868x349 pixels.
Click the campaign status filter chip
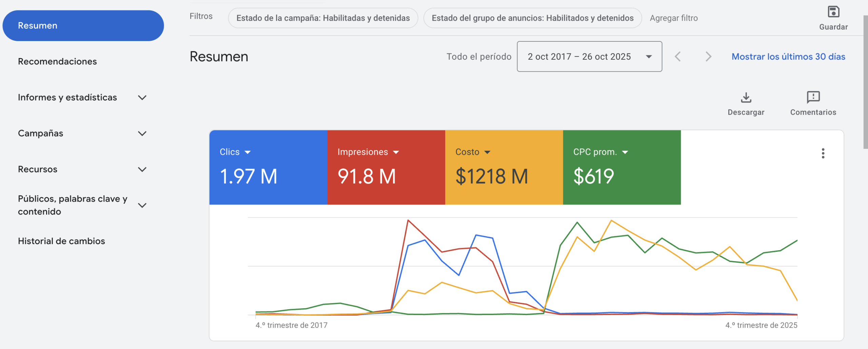[323, 18]
